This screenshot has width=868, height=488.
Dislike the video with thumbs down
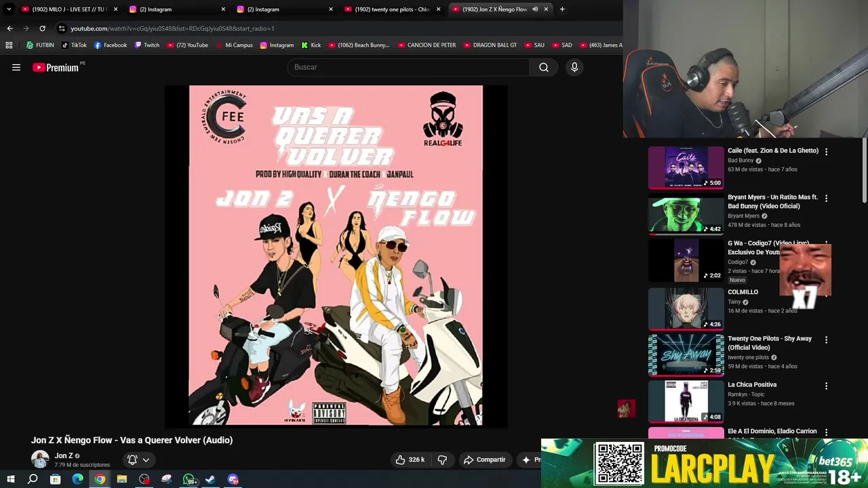coord(442,460)
